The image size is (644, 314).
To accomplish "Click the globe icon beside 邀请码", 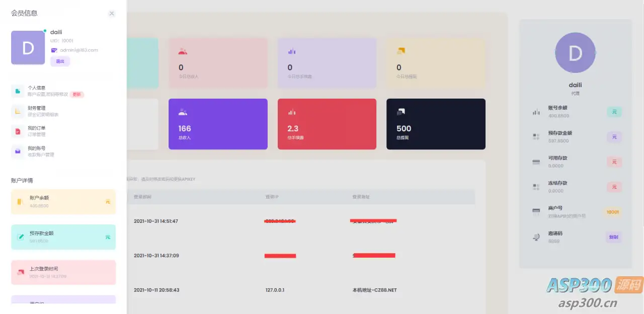I will click(536, 238).
